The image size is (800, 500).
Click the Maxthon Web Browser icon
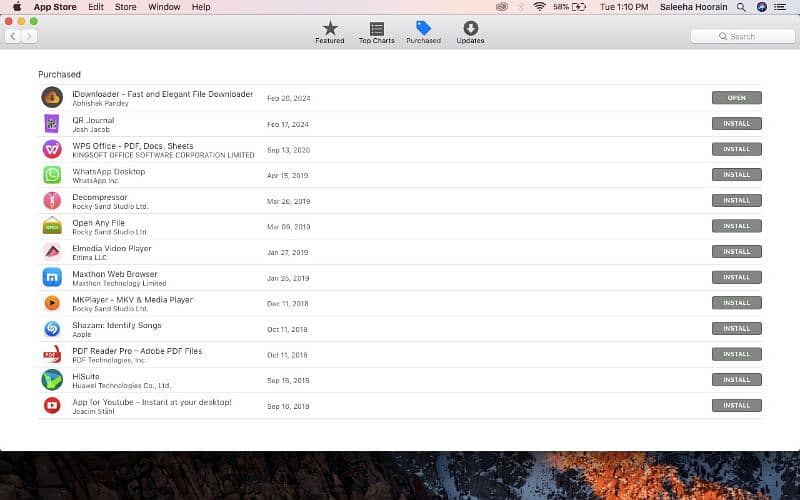[52, 277]
